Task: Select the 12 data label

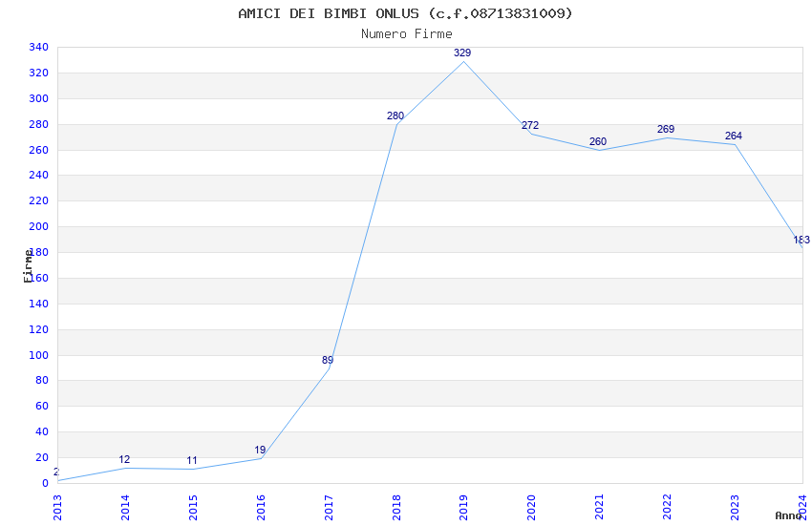Action: coord(124,459)
